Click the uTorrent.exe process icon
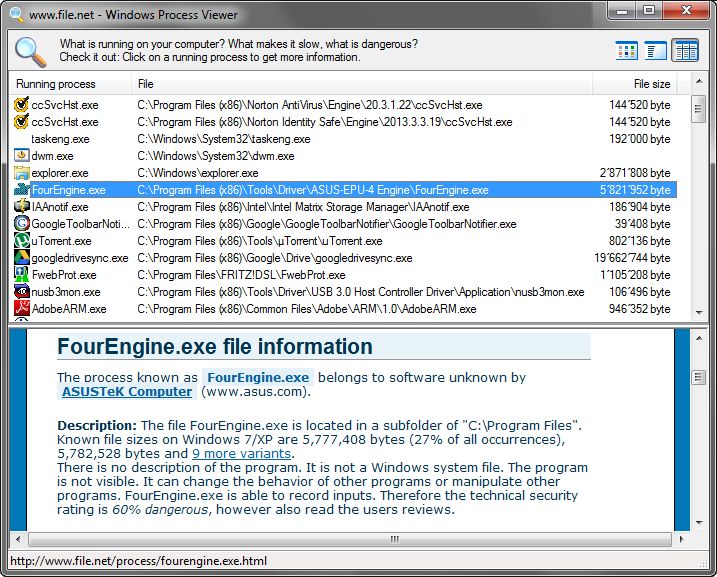 click(21, 241)
